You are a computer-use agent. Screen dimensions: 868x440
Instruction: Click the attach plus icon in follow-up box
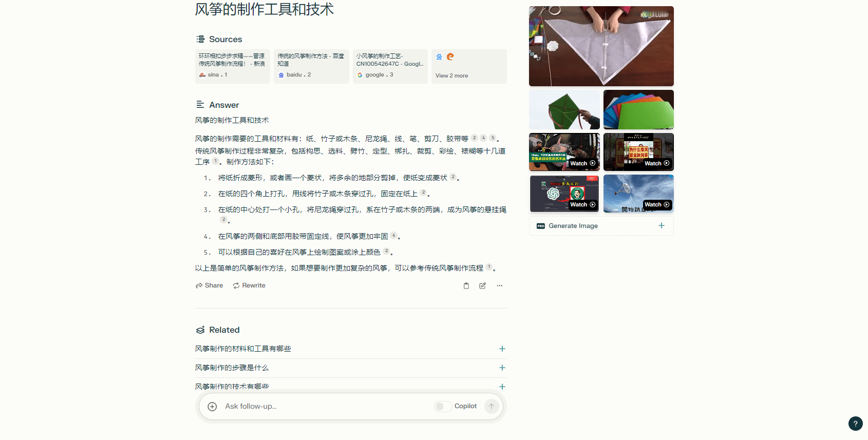[x=212, y=407]
